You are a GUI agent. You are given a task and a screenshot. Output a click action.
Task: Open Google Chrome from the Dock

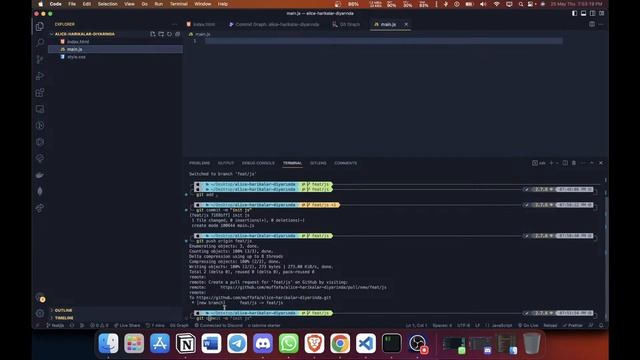pos(340,343)
